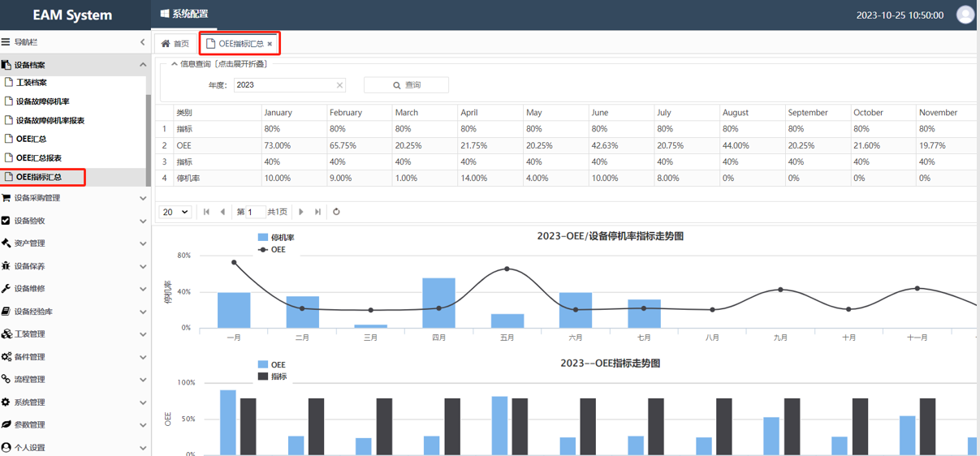Click the refresh icon in pagination bar
Viewport: 980px width, 456px height.
point(336,212)
